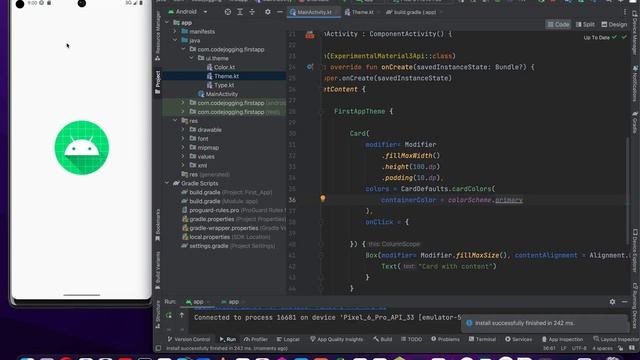Expand the mipmap folder
The height and width of the screenshot is (360, 640).
click(x=183, y=148)
